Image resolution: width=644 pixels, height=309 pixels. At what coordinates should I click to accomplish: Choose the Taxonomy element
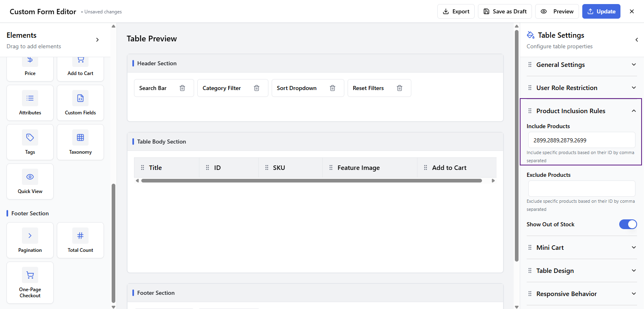[80, 142]
